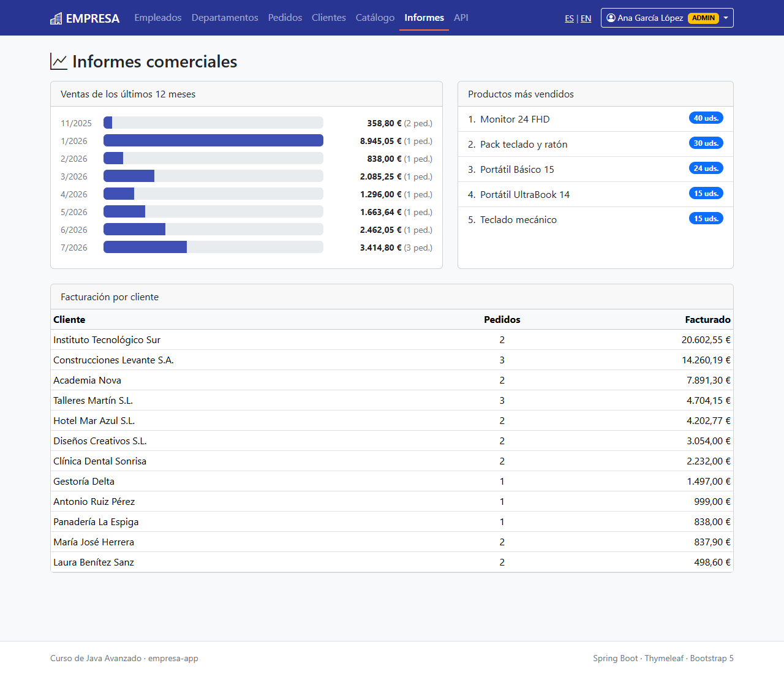Click the Academia Nova client name
784x674 pixels.
87,380
